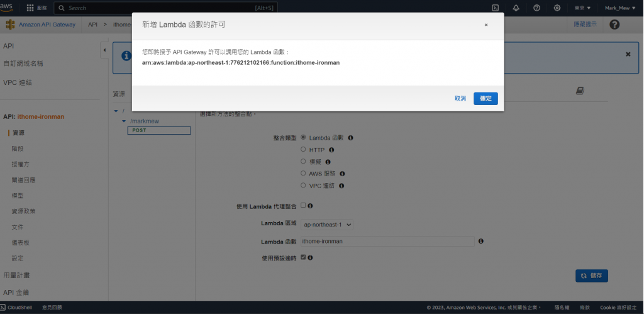Select VPC link integration type radio
The image size is (644, 314).
[303, 185]
